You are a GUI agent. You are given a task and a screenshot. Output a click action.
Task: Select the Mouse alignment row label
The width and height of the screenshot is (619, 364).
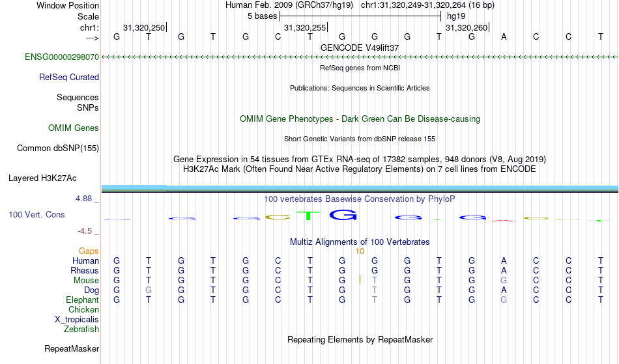pyautogui.click(x=86, y=281)
